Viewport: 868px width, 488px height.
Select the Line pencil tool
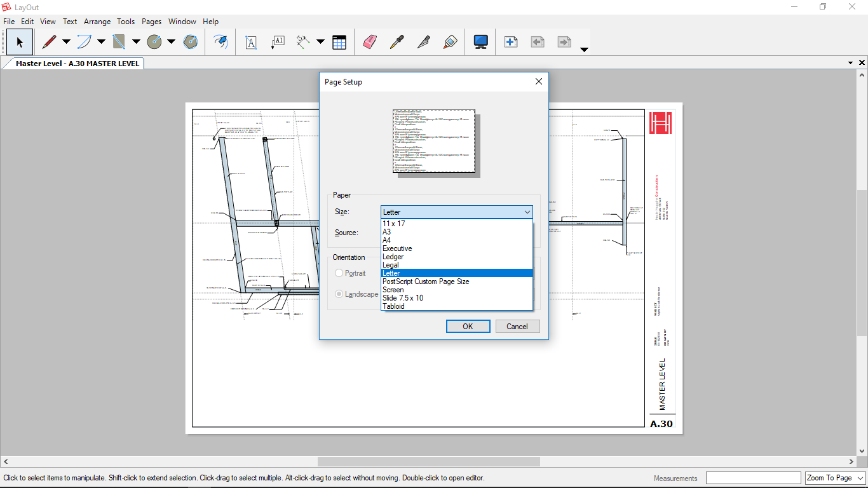49,42
